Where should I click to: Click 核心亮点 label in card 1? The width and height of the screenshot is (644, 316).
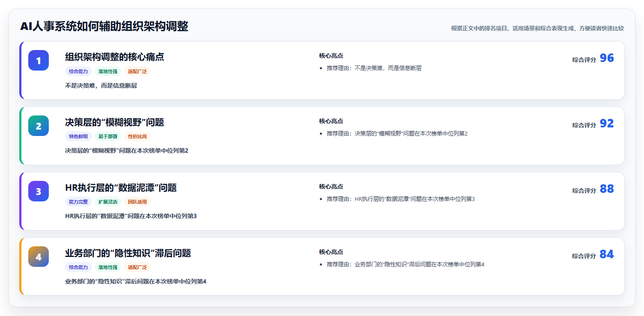pos(331,56)
